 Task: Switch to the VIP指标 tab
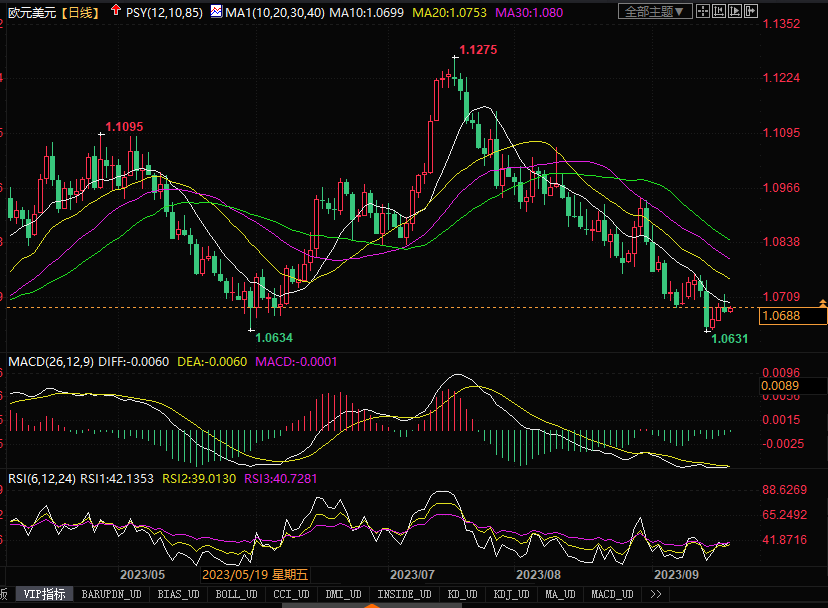click(x=44, y=594)
